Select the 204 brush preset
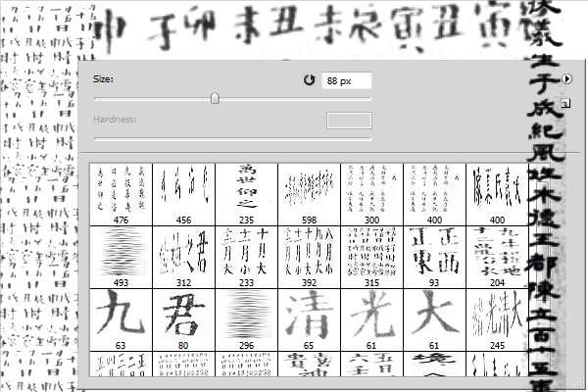Image resolution: width=588 pixels, height=392 pixels. [x=497, y=257]
